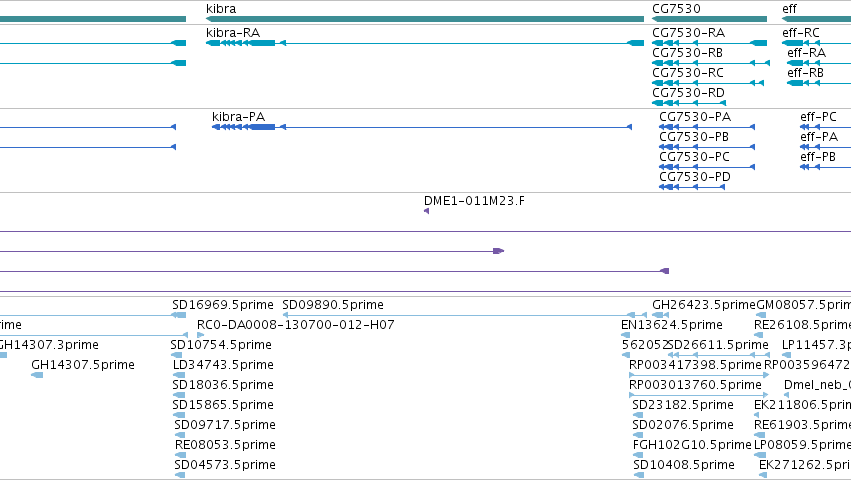Open EST label RP003417398.5prime

tap(695, 365)
